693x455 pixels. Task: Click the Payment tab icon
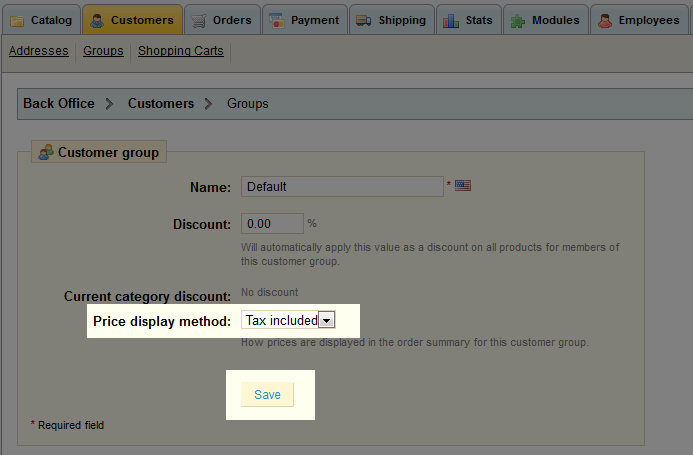(x=277, y=20)
